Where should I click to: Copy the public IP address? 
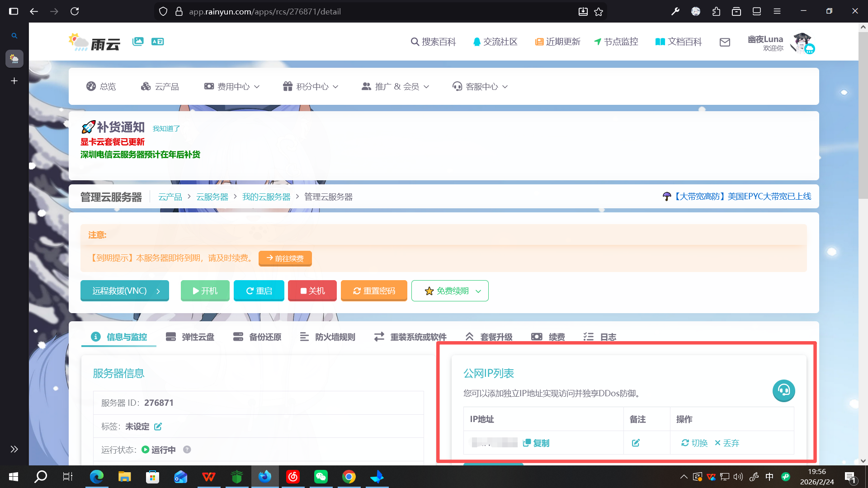[x=536, y=443]
